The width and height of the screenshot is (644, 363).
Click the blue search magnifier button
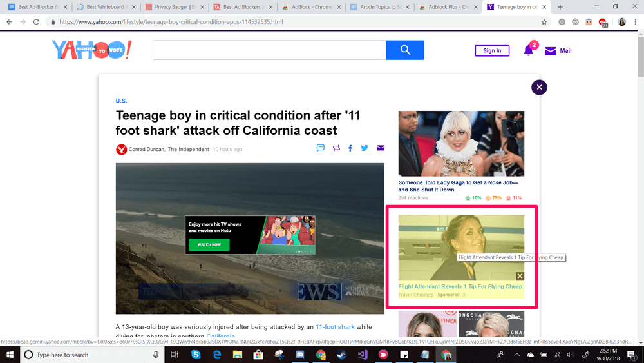pyautogui.click(x=405, y=50)
